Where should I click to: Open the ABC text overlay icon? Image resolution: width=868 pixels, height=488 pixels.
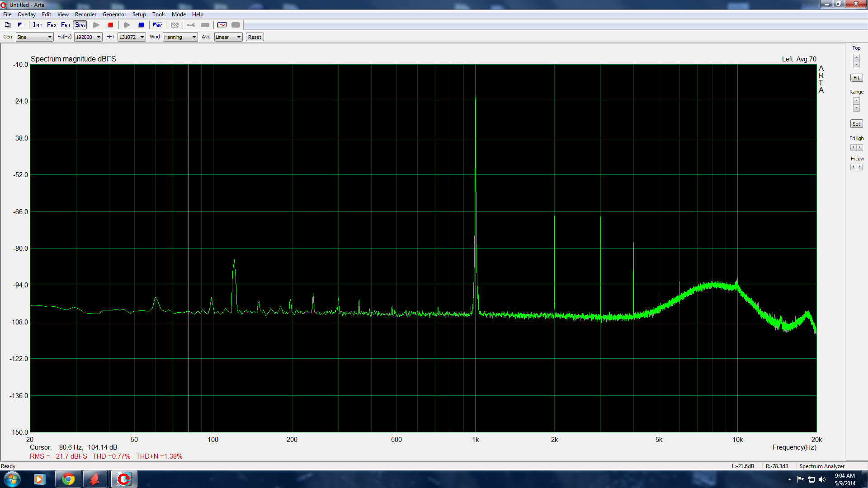(x=158, y=25)
